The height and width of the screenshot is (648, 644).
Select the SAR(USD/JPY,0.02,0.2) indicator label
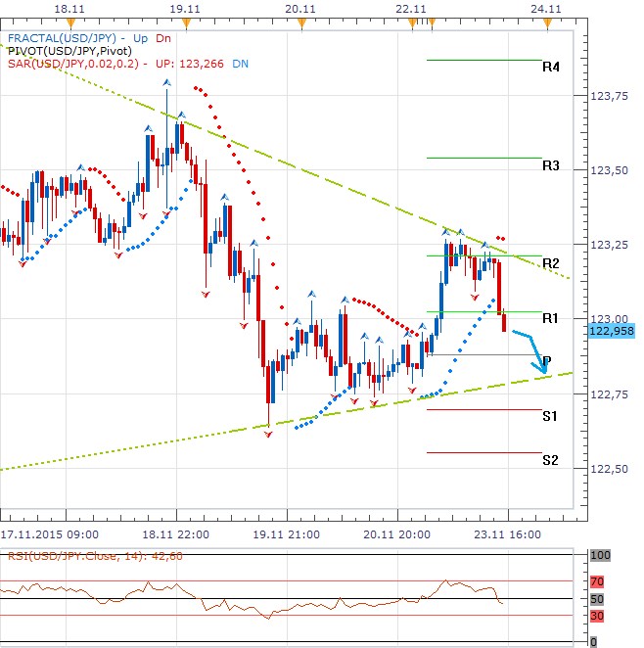[72, 64]
